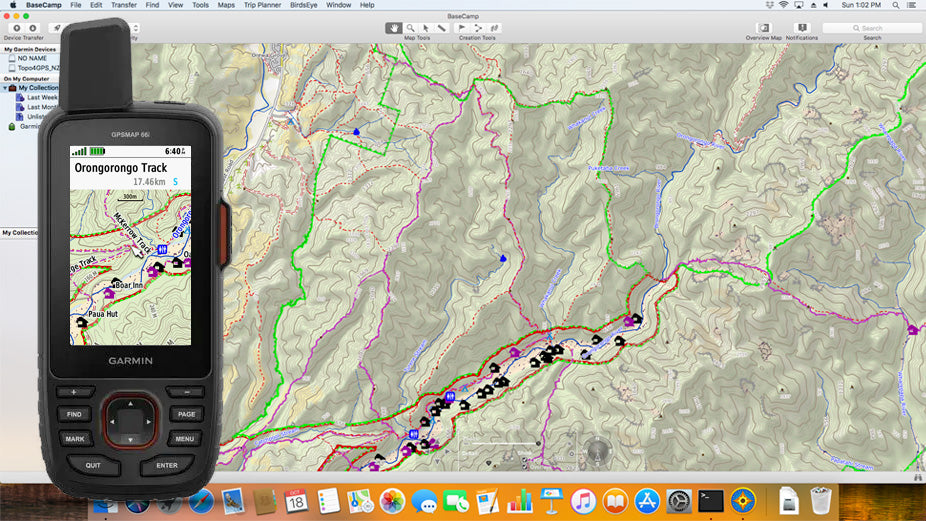
Task: Select the Zoom magnifier map tool
Action: 410,28
